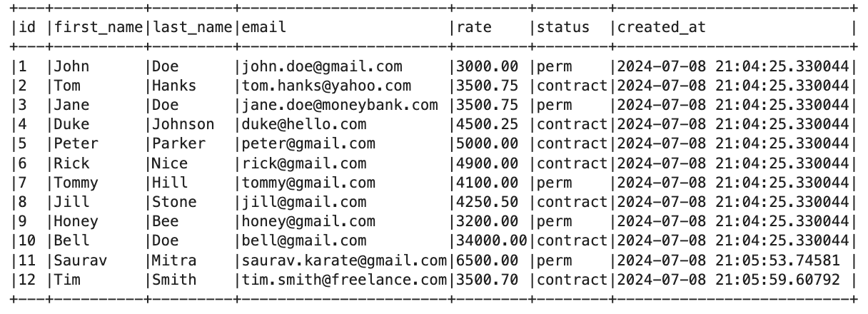Click the email column header
Viewport: 868px width, 314px height.
tap(264, 28)
